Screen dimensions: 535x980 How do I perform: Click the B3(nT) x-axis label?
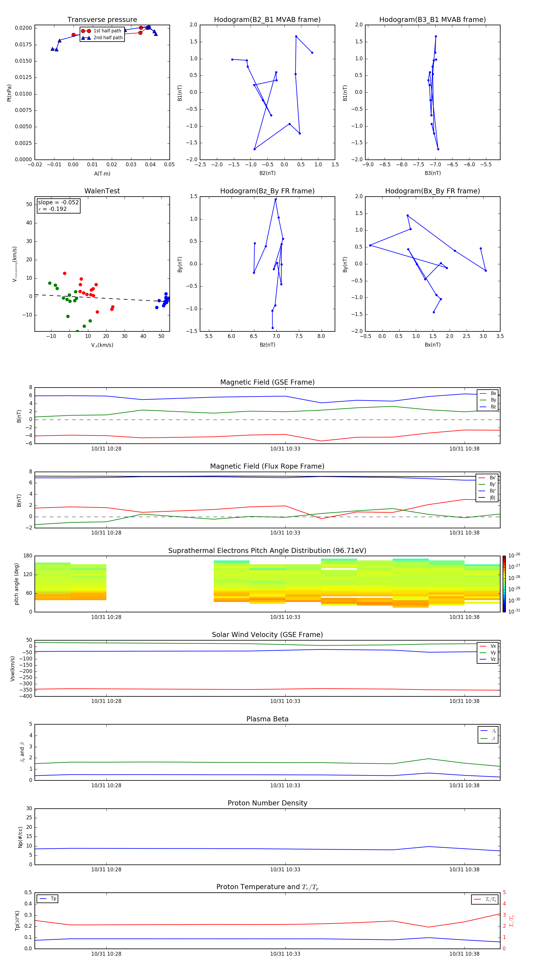[x=432, y=173]
